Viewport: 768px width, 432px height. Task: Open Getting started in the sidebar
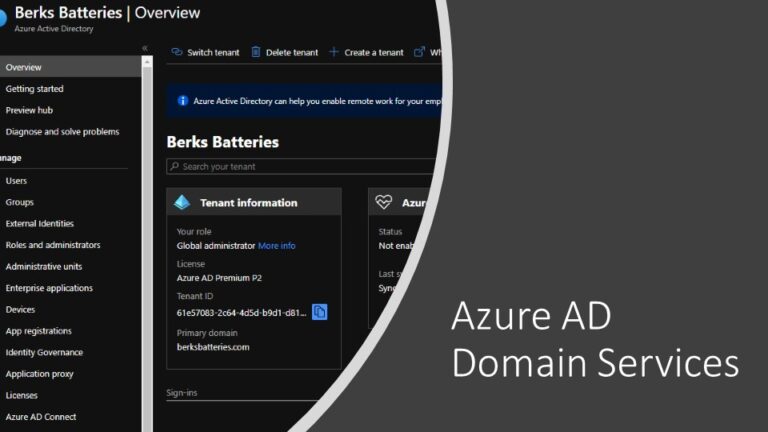(x=35, y=89)
